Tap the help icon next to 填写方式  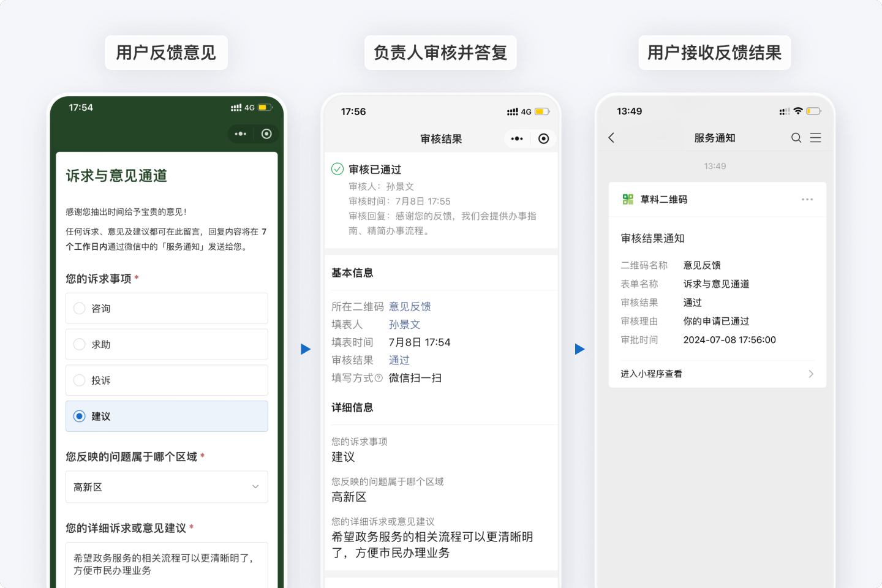pyautogui.click(x=379, y=379)
